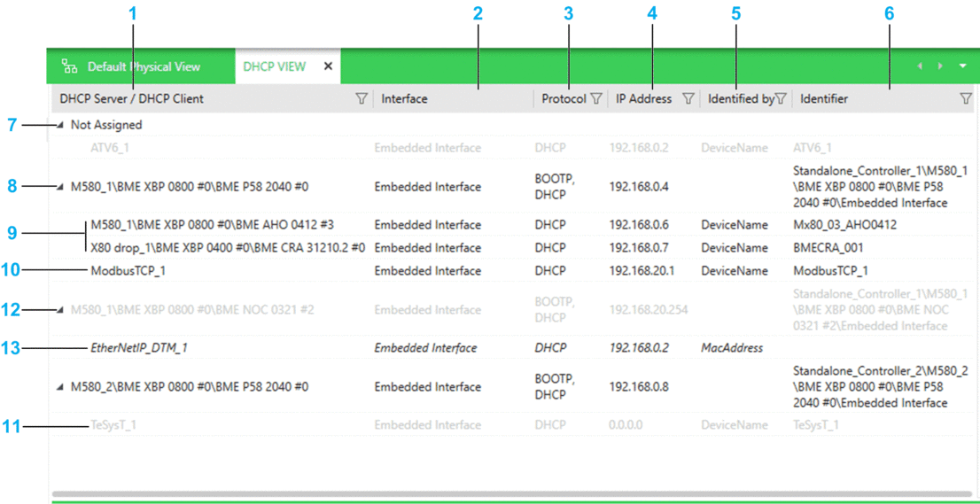Select the EtherNetIP_DTM_1 client row
980x504 pixels.
(x=510, y=348)
